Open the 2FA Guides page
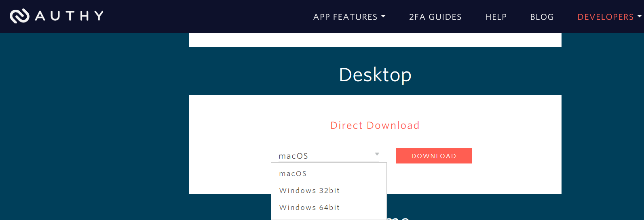Image resolution: width=644 pixels, height=220 pixels. point(435,17)
